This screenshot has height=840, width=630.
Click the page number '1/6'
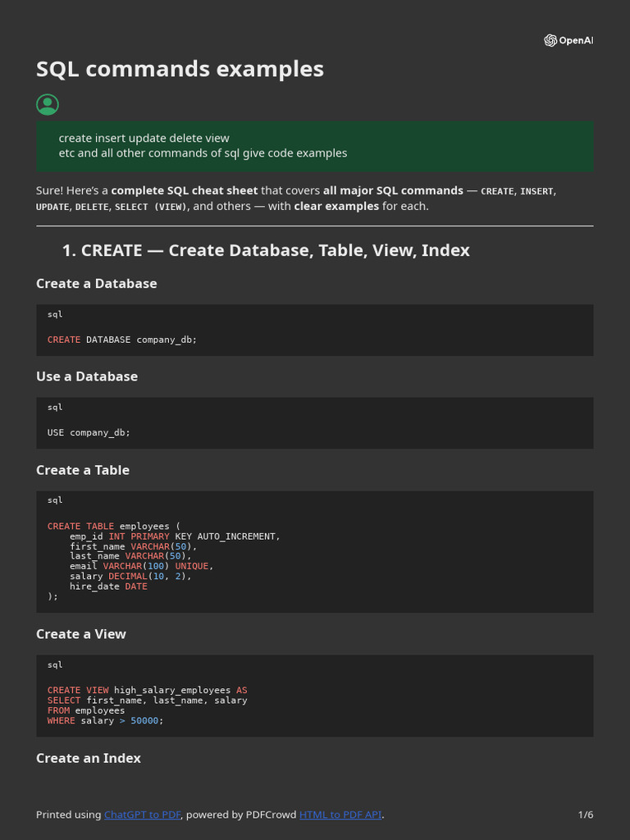(586, 815)
